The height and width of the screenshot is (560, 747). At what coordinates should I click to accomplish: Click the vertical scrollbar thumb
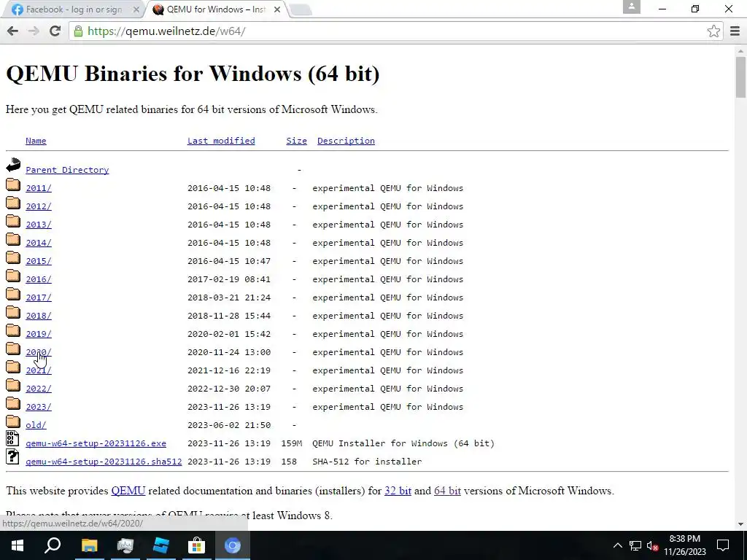click(741, 76)
